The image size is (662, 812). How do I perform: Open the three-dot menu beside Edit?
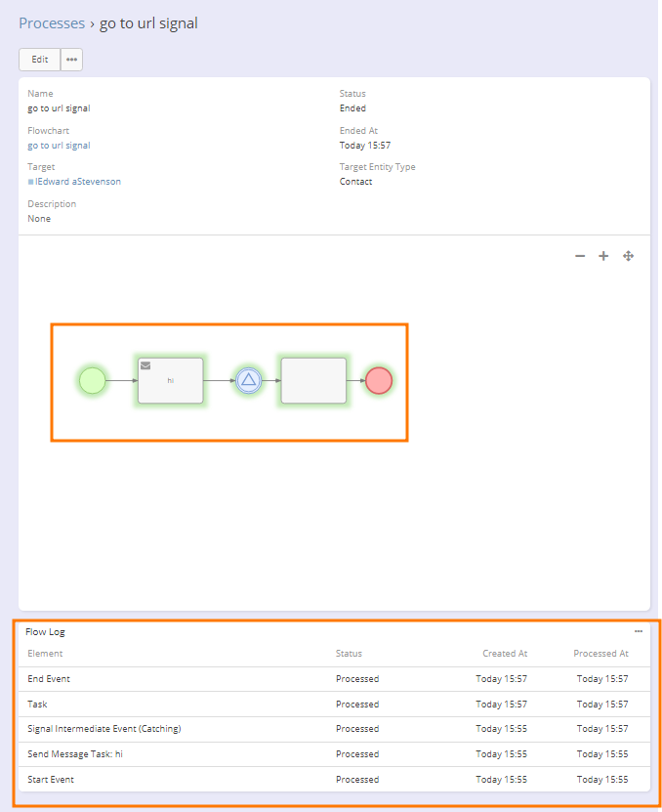click(x=71, y=60)
